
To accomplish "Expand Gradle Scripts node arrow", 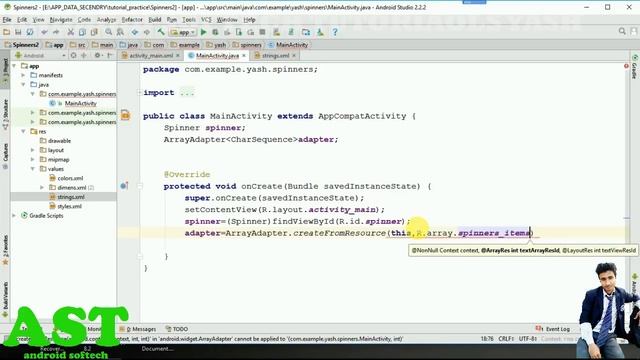I will click(x=15, y=216).
